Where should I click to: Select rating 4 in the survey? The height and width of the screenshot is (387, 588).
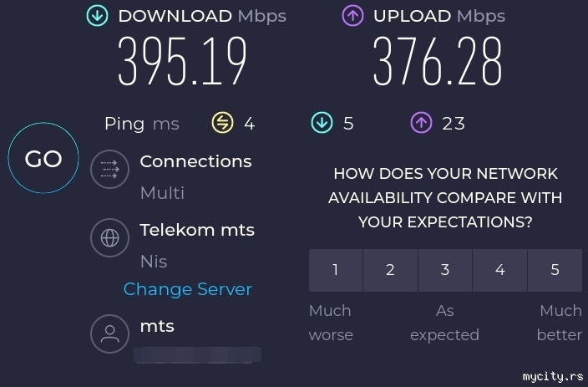pyautogui.click(x=499, y=270)
